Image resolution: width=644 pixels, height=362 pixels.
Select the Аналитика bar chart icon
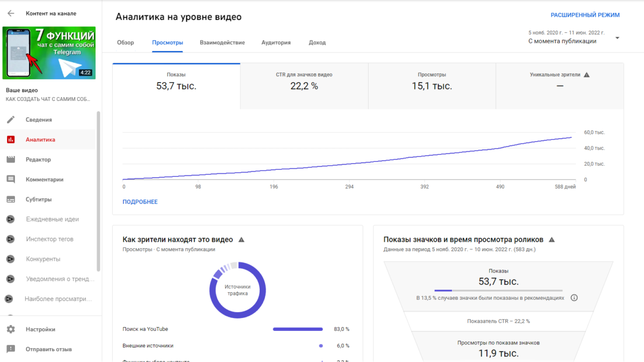11,139
